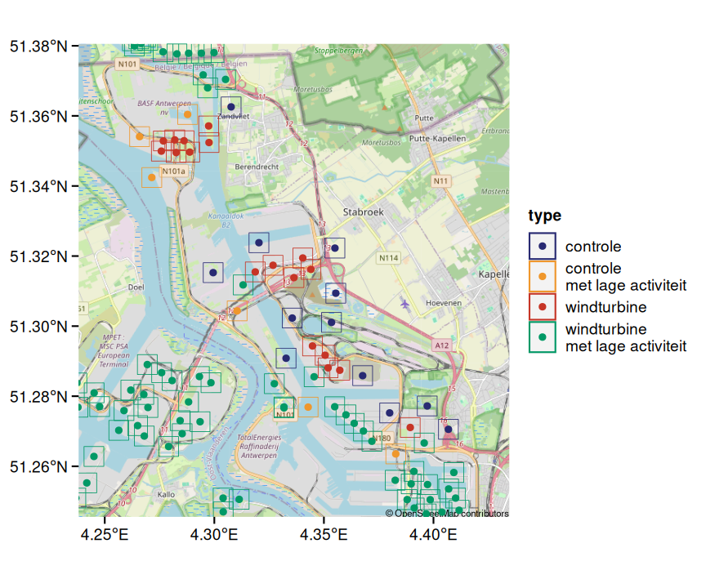Select the green 'windturbine met lage activiteit' legend key
This screenshot has height=588, width=706.
(542, 337)
